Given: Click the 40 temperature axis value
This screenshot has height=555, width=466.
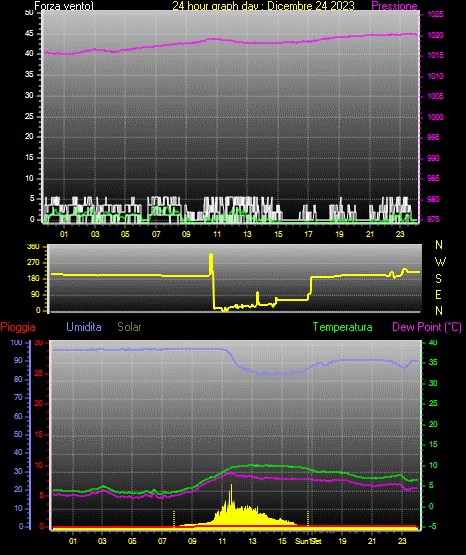Looking at the screenshot, I should tap(433, 342).
